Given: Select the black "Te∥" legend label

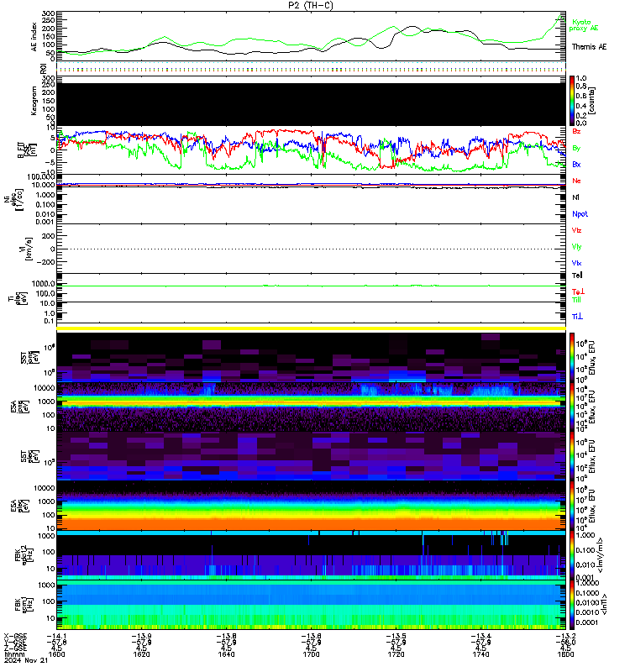Looking at the screenshot, I should 577,276.
